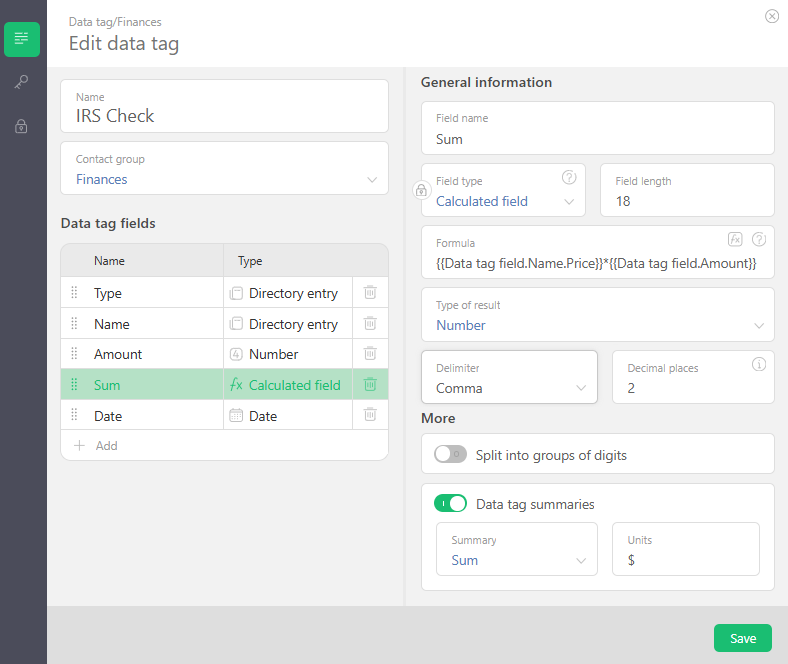Click the lock icon beside Field type

tap(421, 190)
